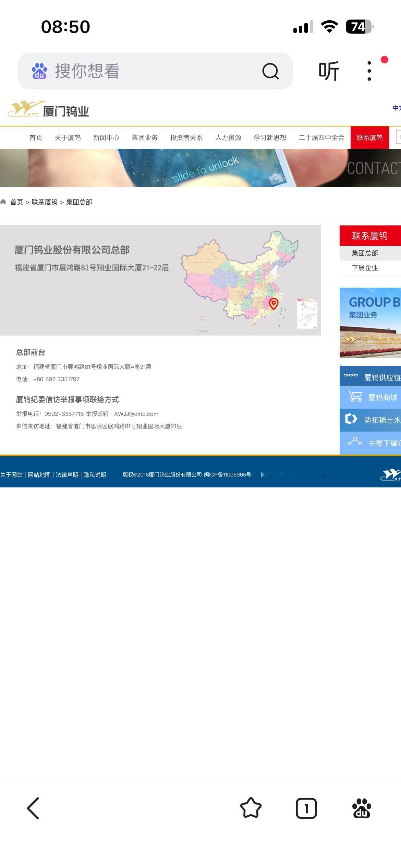This screenshot has width=401, height=868.
Task: Tap phone number +86 592 3351797
Action: point(56,379)
